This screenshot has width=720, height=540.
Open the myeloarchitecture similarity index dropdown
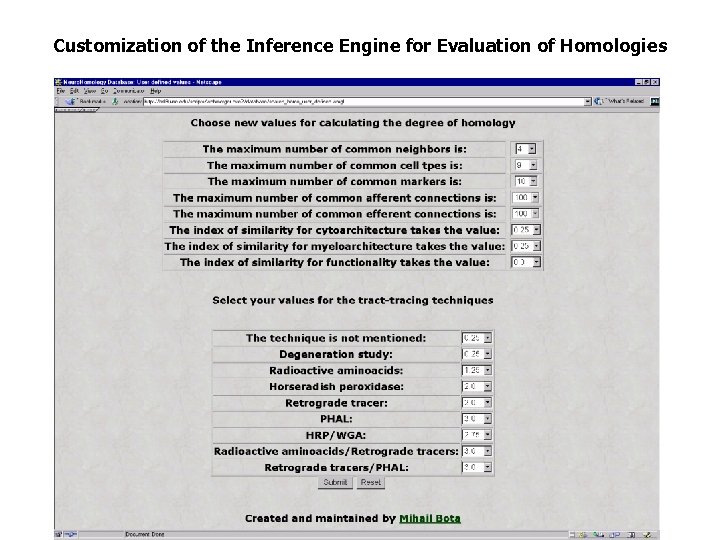[526, 246]
